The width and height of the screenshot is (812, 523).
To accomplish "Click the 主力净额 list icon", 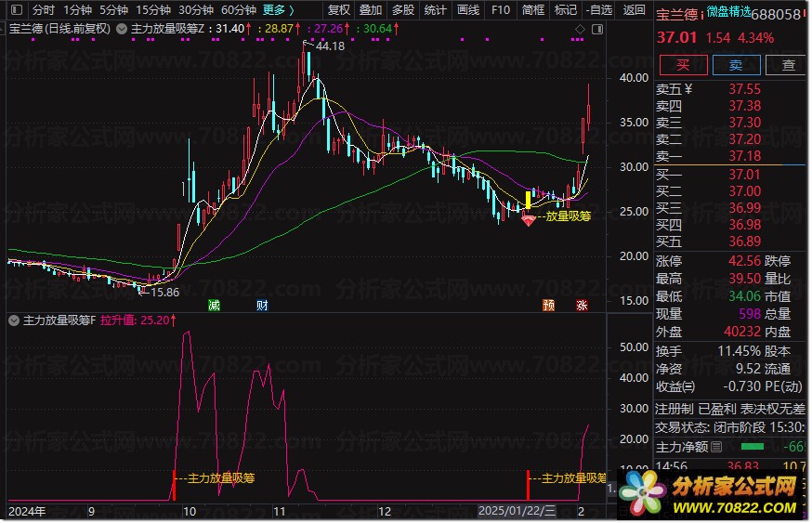I will 716,447.
